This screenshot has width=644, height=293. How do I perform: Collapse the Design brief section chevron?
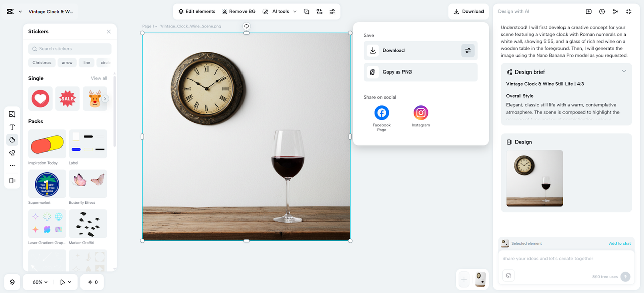pos(624,71)
